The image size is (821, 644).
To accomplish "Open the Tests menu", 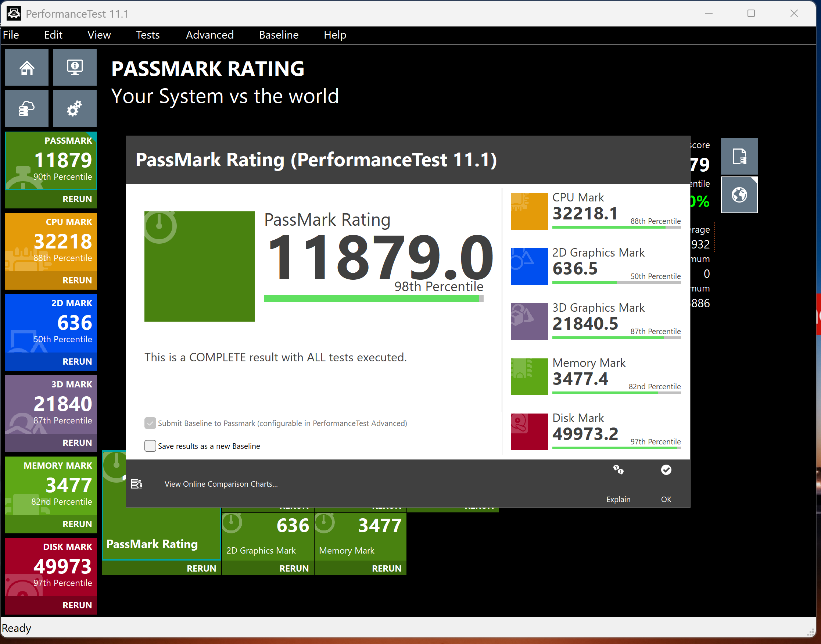I will click(x=147, y=35).
